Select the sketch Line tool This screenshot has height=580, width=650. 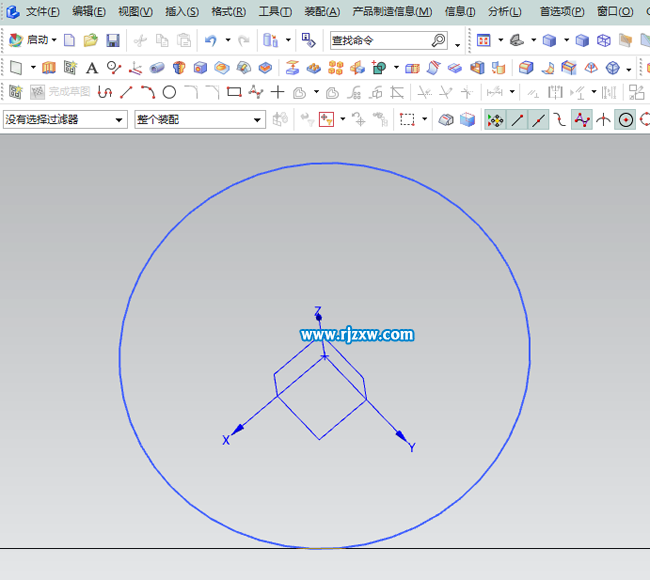point(126,93)
